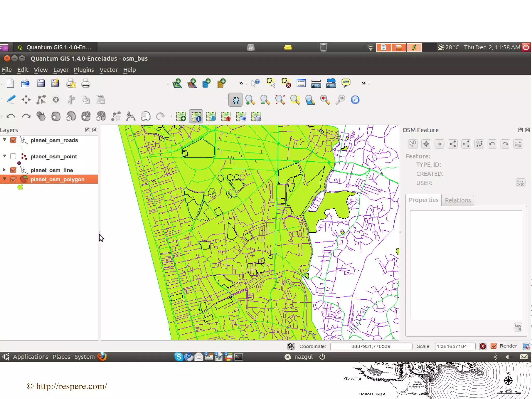Viewport: 532px width, 399px height.
Task: Toggle the Render checkbox in status bar
Action: (x=494, y=346)
